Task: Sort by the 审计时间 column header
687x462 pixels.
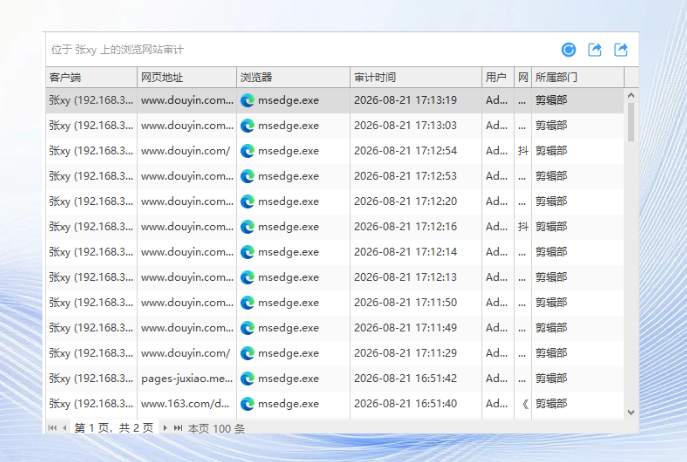Action: tap(416, 78)
